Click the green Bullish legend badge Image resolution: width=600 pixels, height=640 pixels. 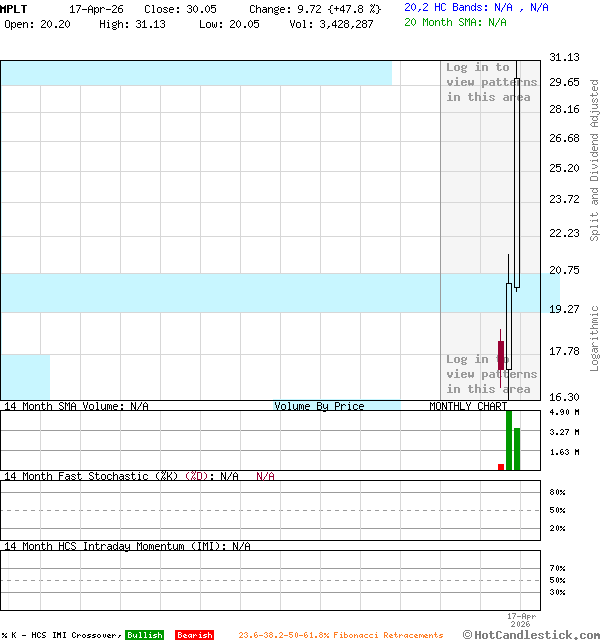[x=144, y=635]
